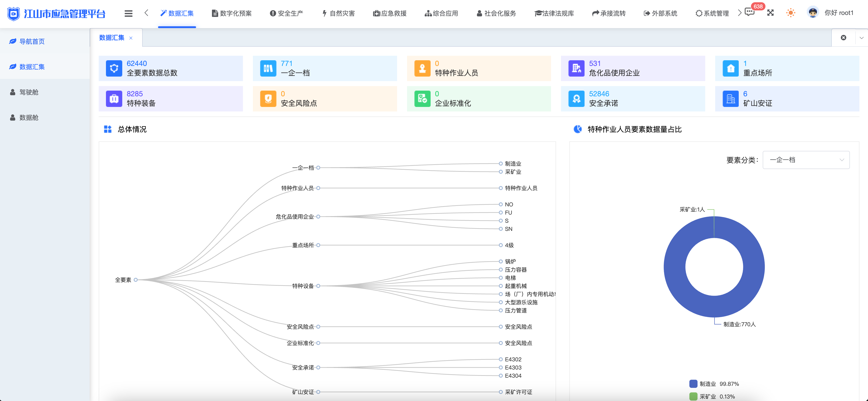
Task: Open the 综合应用 menu
Action: (x=441, y=14)
